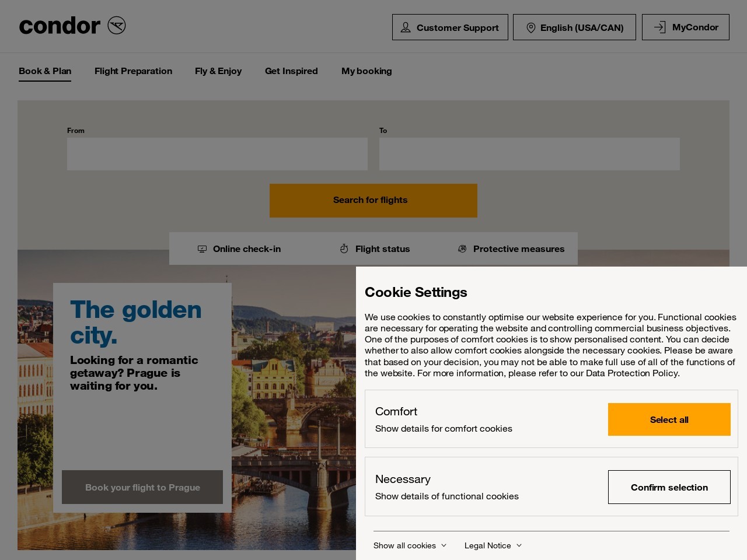Viewport: 747px width, 560px height.
Task: Click the location pin language icon
Action: pos(531,27)
